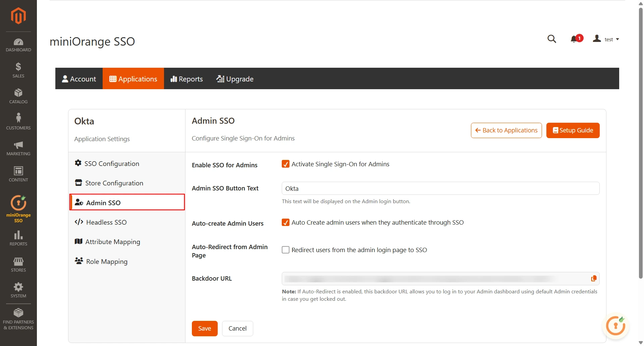
Task: Open Role Mapping settings
Action: coord(106,261)
